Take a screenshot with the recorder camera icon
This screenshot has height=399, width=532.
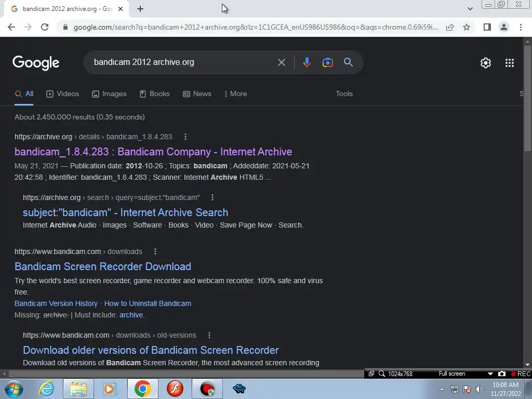tap(502, 374)
